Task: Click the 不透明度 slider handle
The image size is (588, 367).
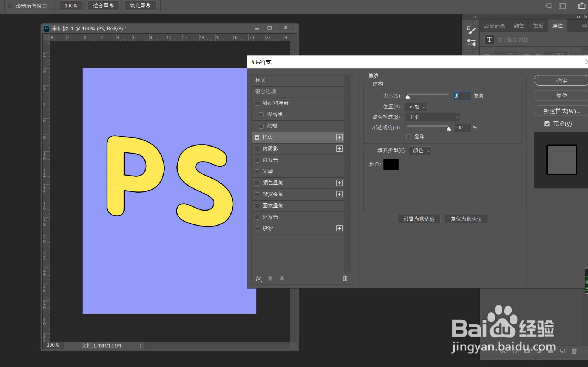Action: [x=449, y=129]
